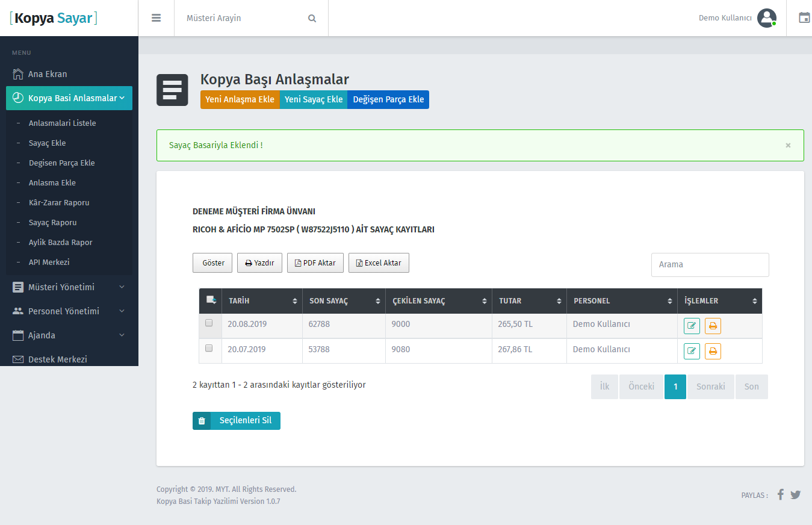Expand Personel Yönetimi sidebar menu
Image resolution: width=812 pixels, height=525 pixels.
tap(69, 311)
